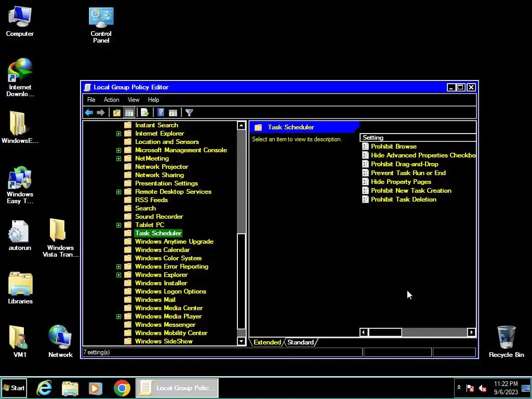Select Internet Download Manager desktop shortcut
This screenshot has height=399, width=532.
[20, 77]
